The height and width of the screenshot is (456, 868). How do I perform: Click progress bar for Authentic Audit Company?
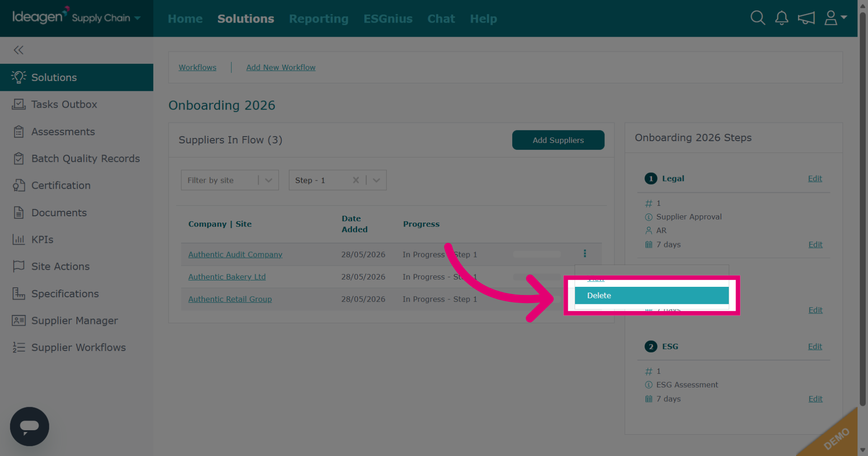pyautogui.click(x=537, y=254)
